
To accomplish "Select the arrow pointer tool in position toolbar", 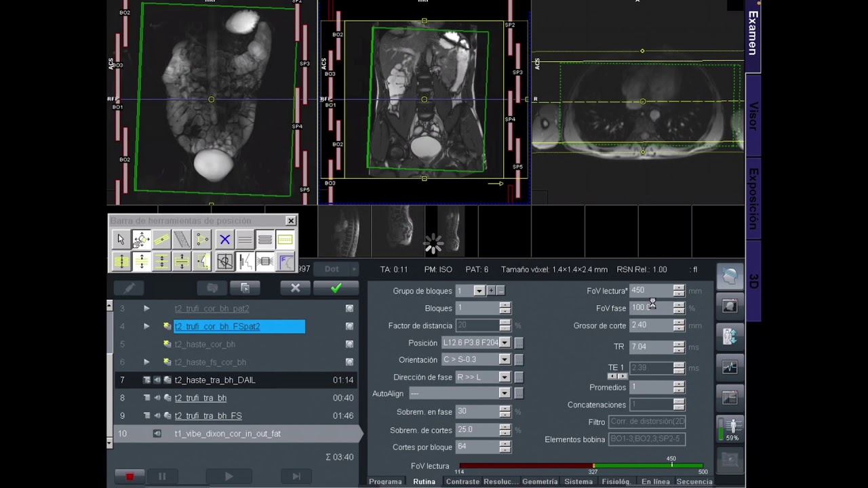I will pos(121,239).
